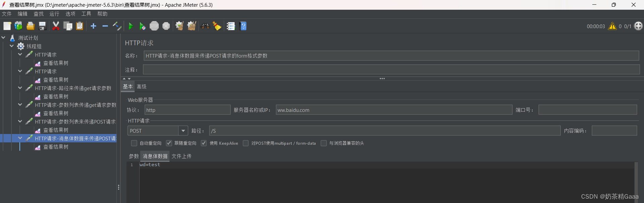Click the 协议 field containing http
The image size is (644, 203).
tap(188, 110)
